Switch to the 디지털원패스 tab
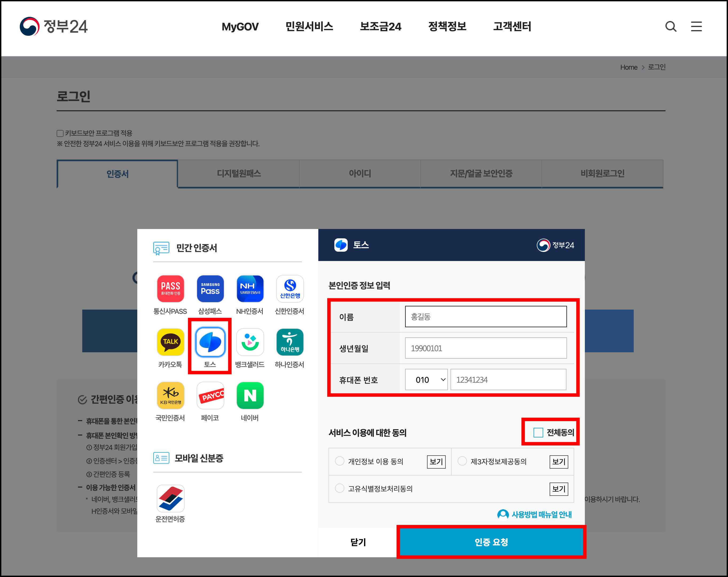 [x=239, y=173]
